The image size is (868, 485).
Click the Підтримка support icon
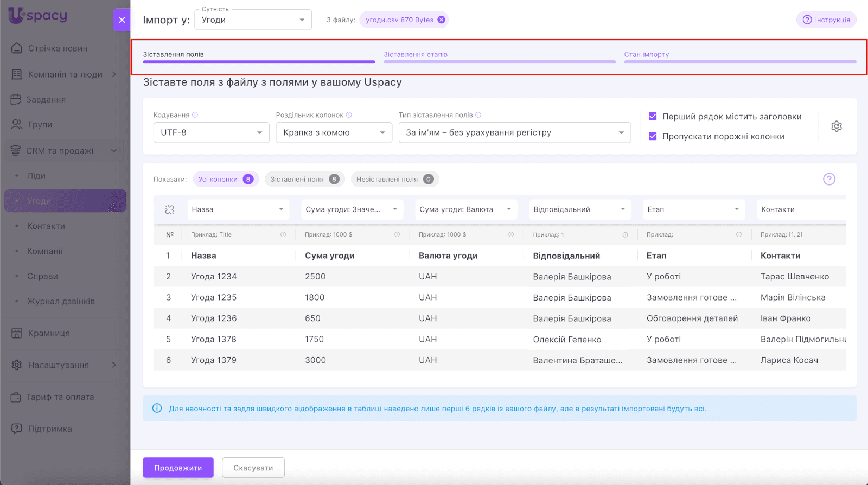point(17,429)
